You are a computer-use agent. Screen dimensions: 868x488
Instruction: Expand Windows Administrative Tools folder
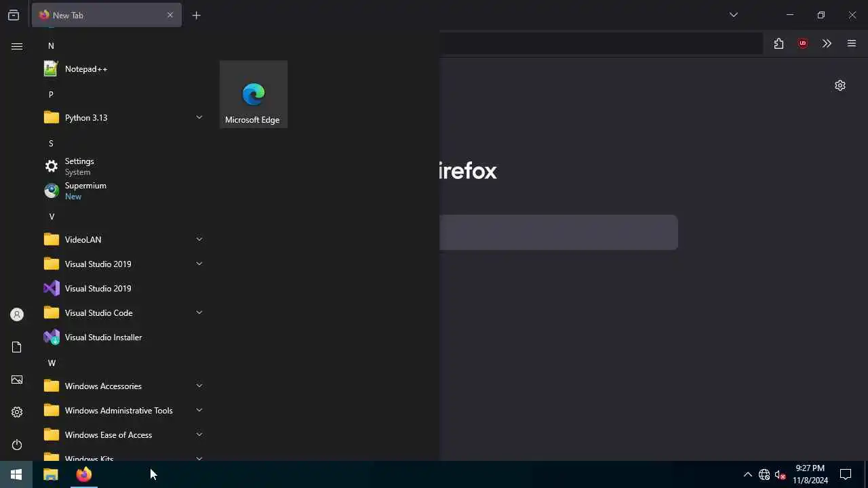click(x=122, y=411)
